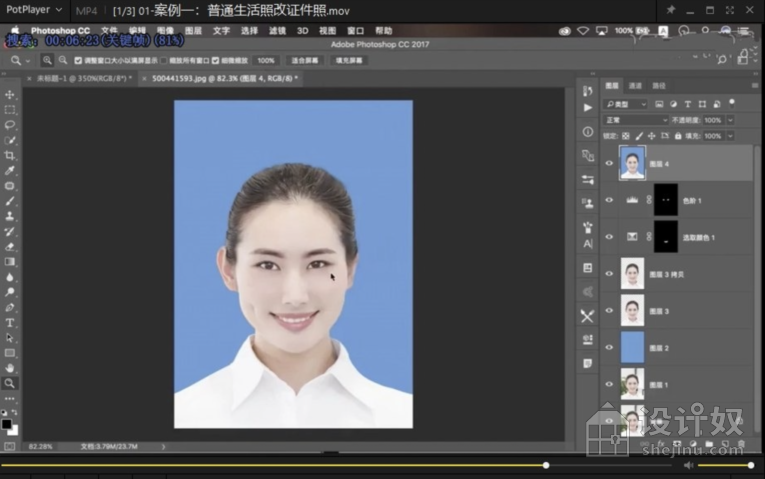Select the Quick Selection tool
765x479 pixels.
click(9, 140)
